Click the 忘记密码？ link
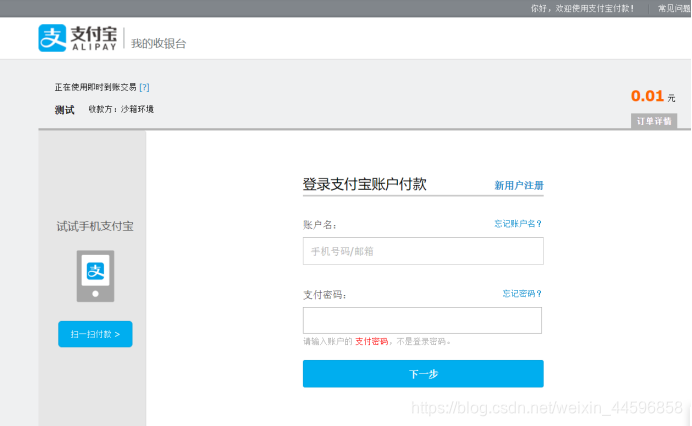Screen dimensions: 692x426 [522, 293]
